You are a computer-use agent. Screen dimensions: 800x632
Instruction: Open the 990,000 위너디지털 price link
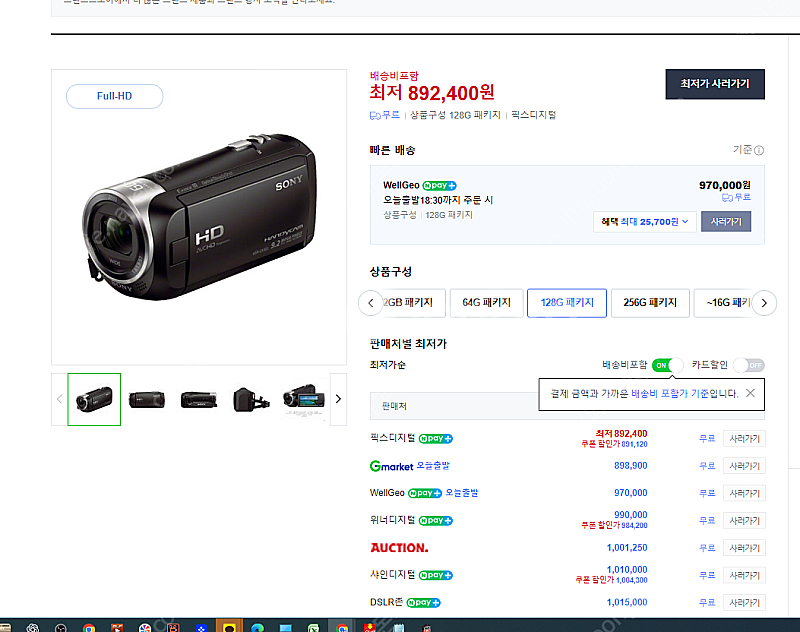[x=631, y=515]
